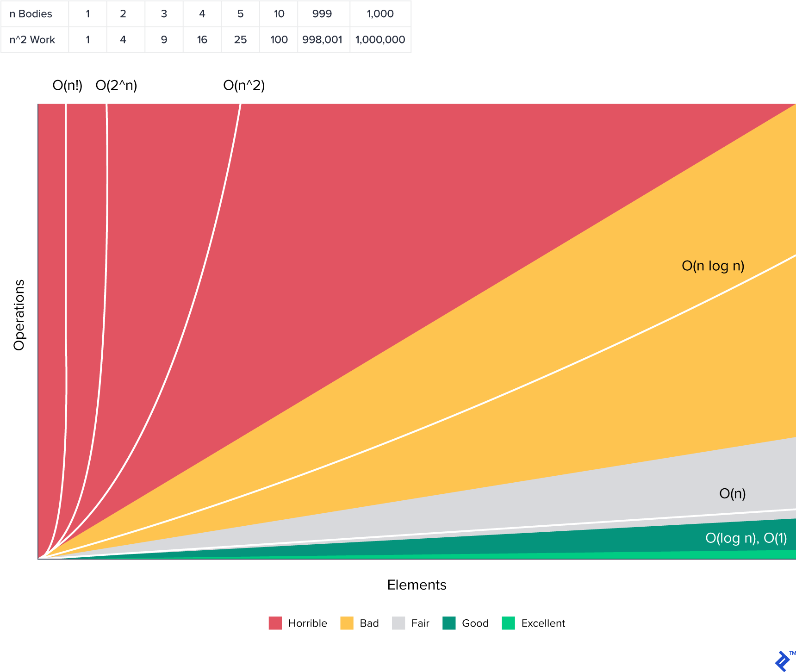Click the dark green Good legend swatch

pos(449,623)
